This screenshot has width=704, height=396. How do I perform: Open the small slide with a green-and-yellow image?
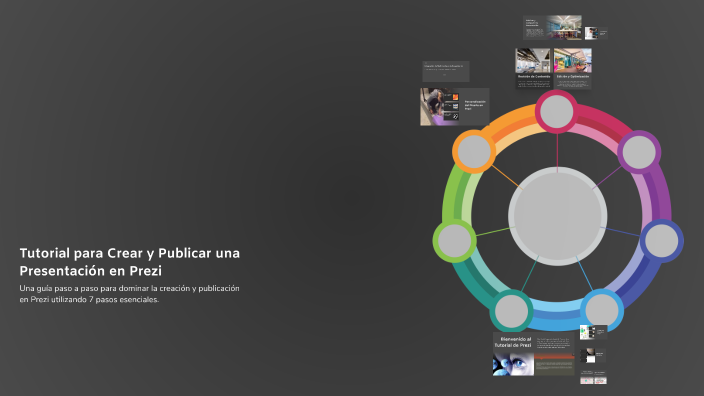point(593,333)
